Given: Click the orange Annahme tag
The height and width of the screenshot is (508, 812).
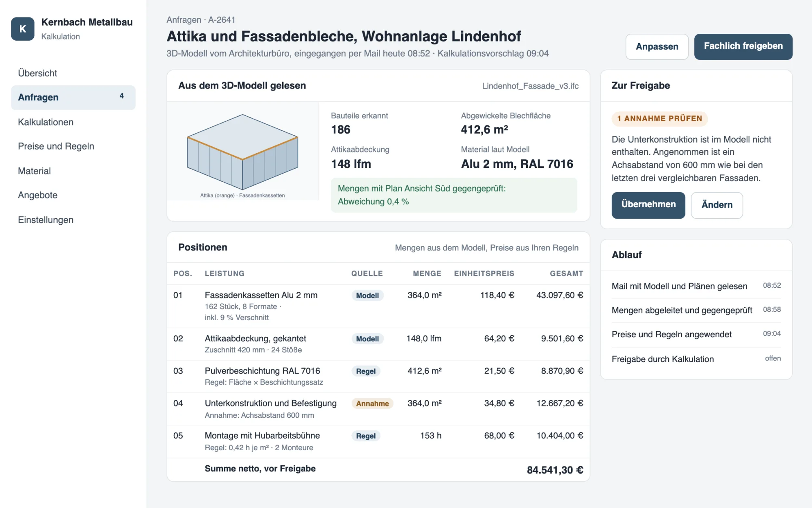Looking at the screenshot, I should tap(372, 404).
